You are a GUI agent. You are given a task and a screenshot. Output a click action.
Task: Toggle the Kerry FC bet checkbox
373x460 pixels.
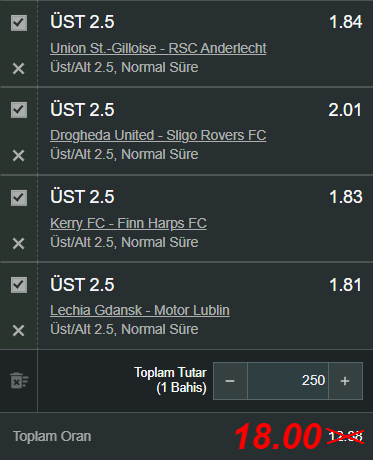click(19, 198)
